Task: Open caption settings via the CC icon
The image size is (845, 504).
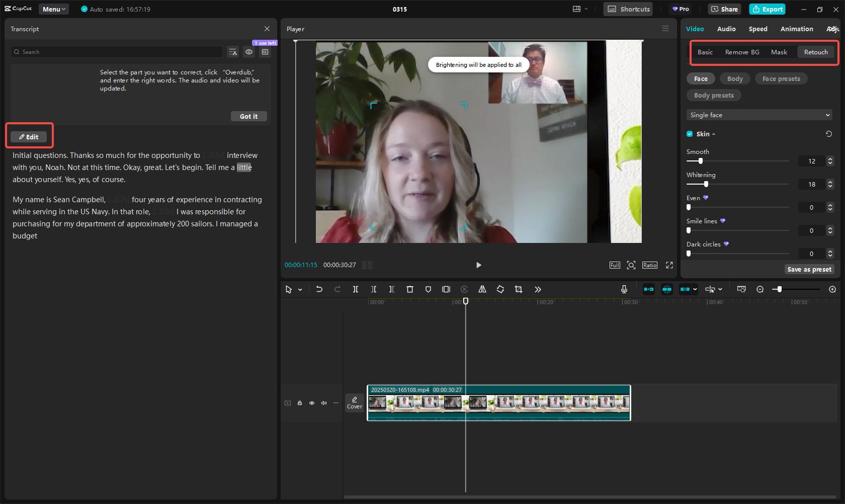Action: 265,52
